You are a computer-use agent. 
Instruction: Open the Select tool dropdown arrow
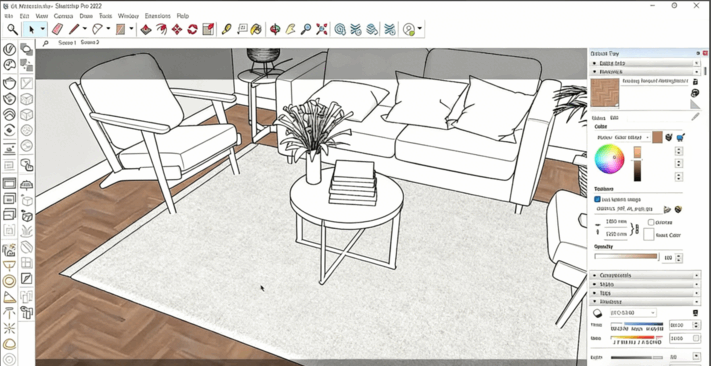click(42, 29)
